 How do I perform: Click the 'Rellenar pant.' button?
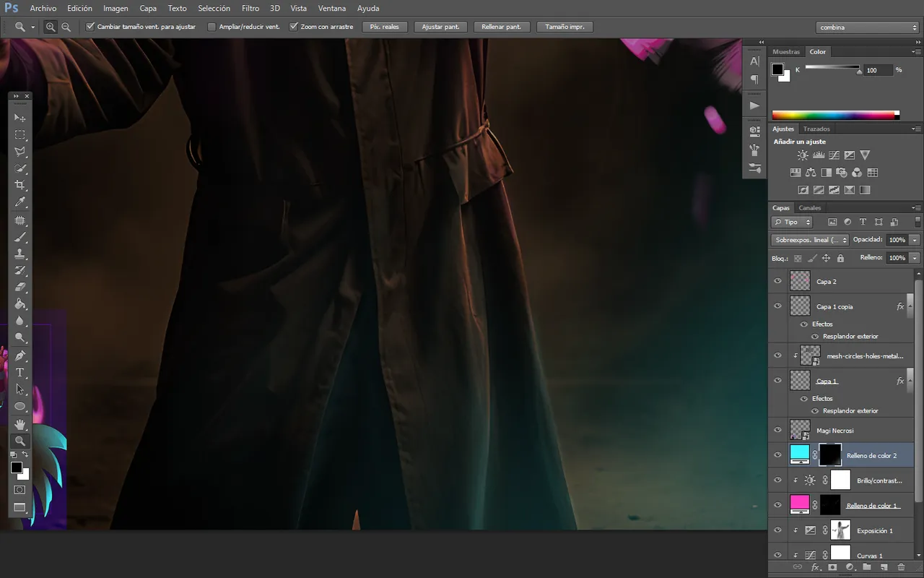(x=502, y=27)
